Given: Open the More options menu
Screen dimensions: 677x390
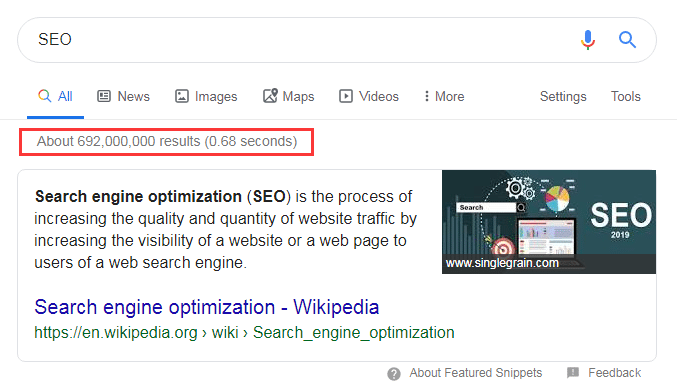Looking at the screenshot, I should pos(444,96).
